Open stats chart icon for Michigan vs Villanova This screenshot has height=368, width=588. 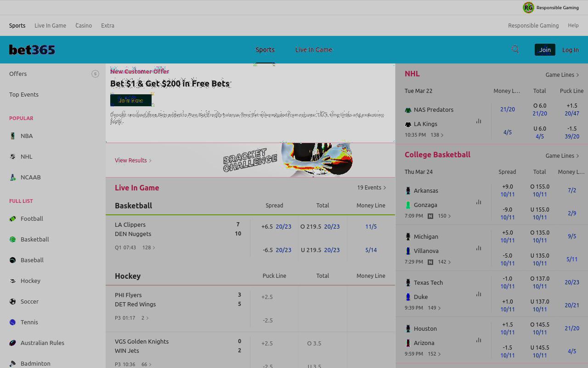[479, 248]
